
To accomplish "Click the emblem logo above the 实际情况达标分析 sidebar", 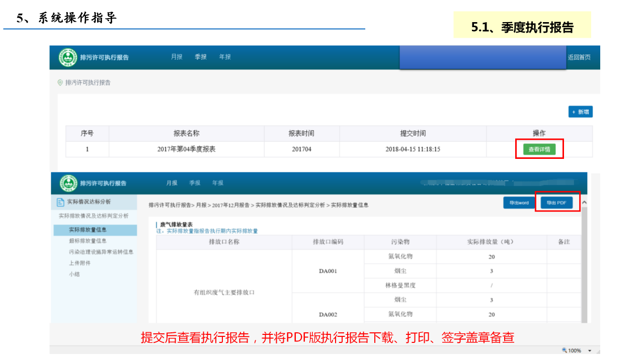I will 68,183.
